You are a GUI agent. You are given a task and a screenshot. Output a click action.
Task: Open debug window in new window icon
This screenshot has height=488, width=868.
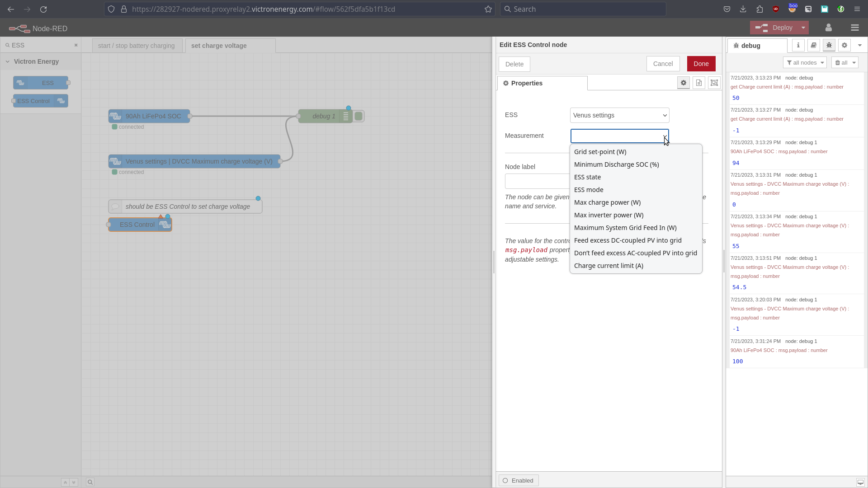(x=860, y=482)
